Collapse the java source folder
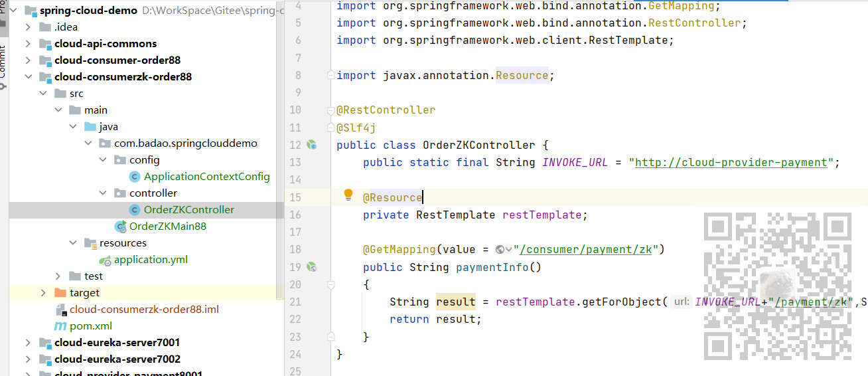 coord(72,127)
